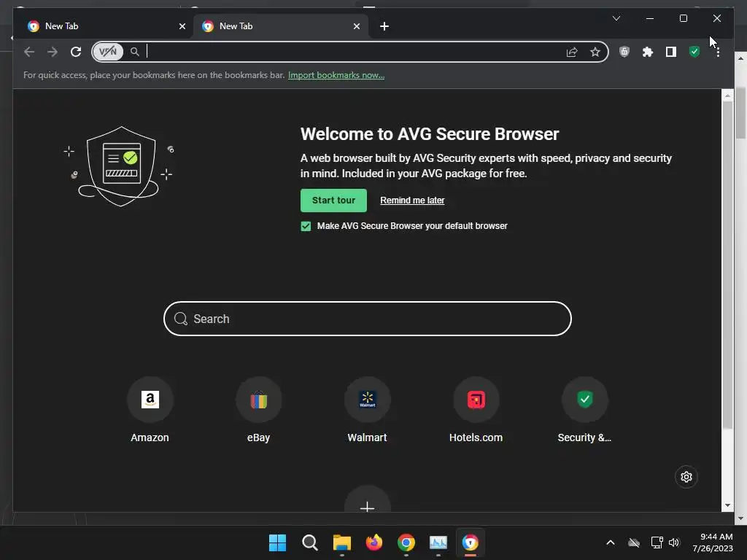This screenshot has height=560, width=747.
Task: Open the volume speaker tray icon
Action: (673, 542)
